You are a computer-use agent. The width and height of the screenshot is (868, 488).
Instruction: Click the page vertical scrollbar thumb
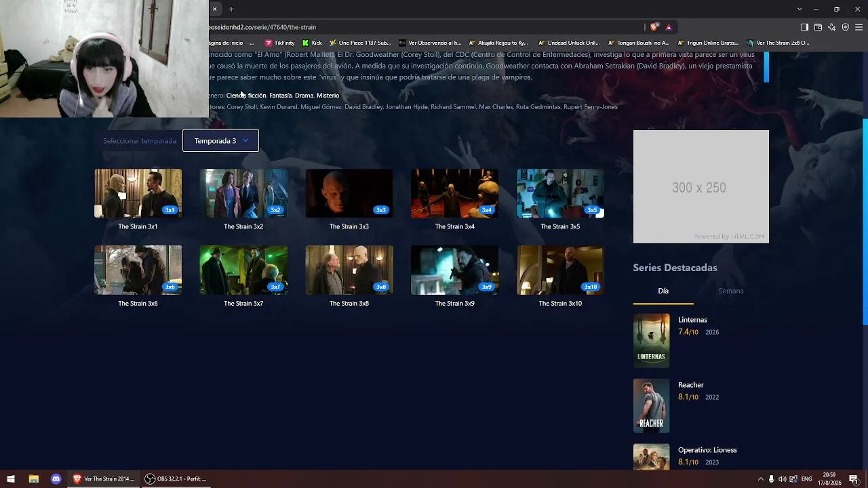(x=865, y=222)
